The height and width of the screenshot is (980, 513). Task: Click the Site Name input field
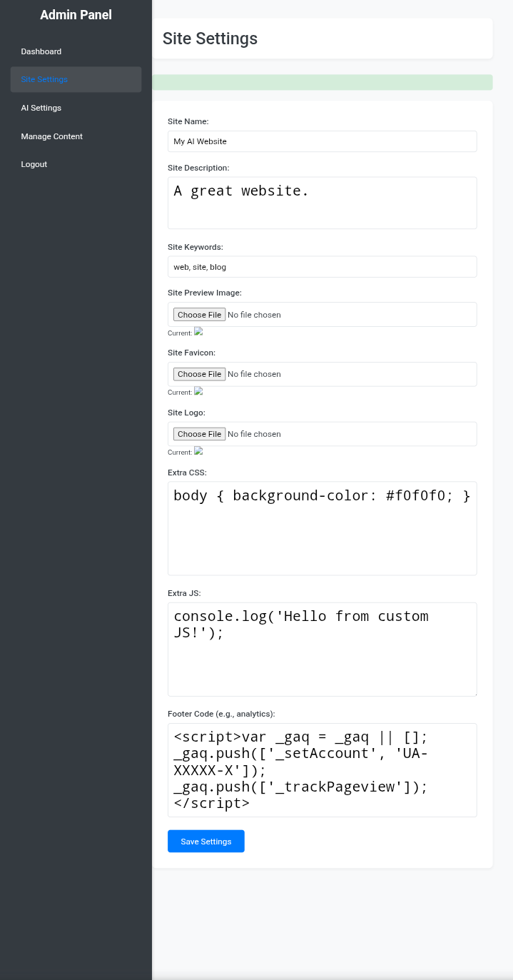[322, 141]
